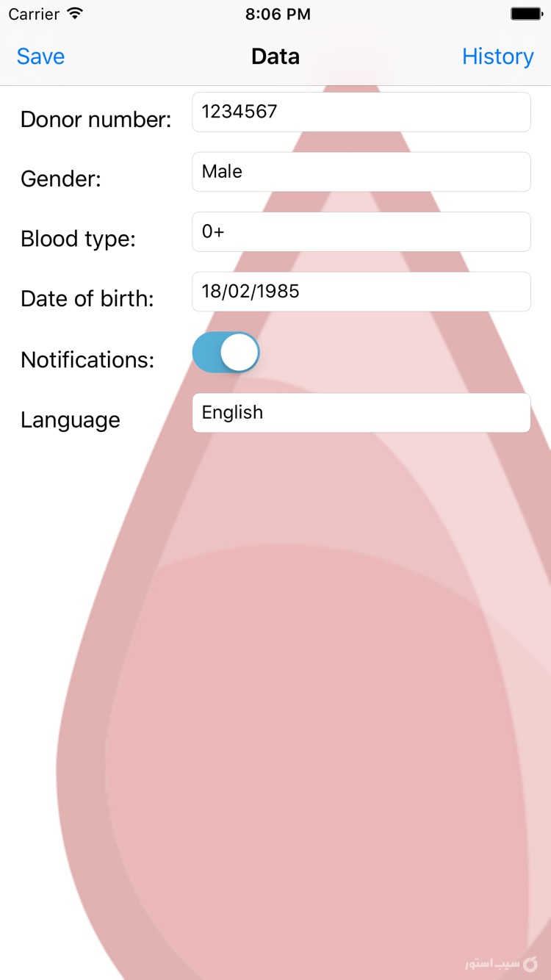The height and width of the screenshot is (980, 551).
Task: Select the Data title in navigation bar
Action: [x=275, y=56]
